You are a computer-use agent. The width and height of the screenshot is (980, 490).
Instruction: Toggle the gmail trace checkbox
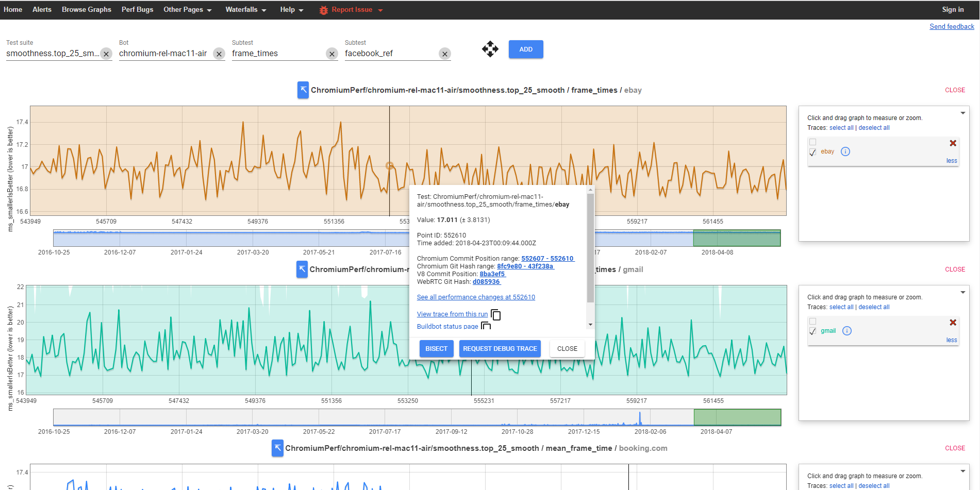click(x=813, y=331)
